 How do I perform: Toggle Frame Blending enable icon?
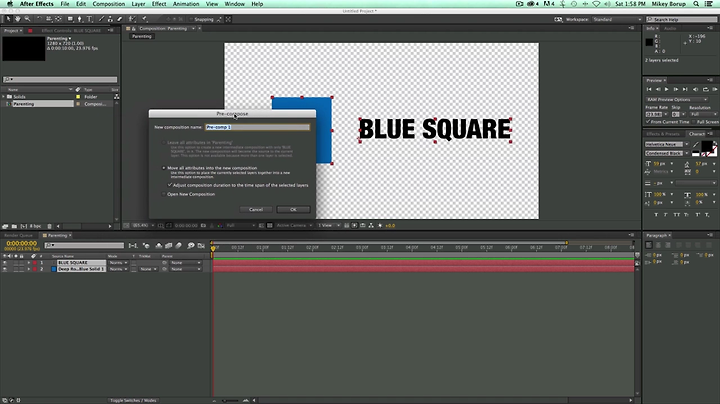click(x=169, y=246)
